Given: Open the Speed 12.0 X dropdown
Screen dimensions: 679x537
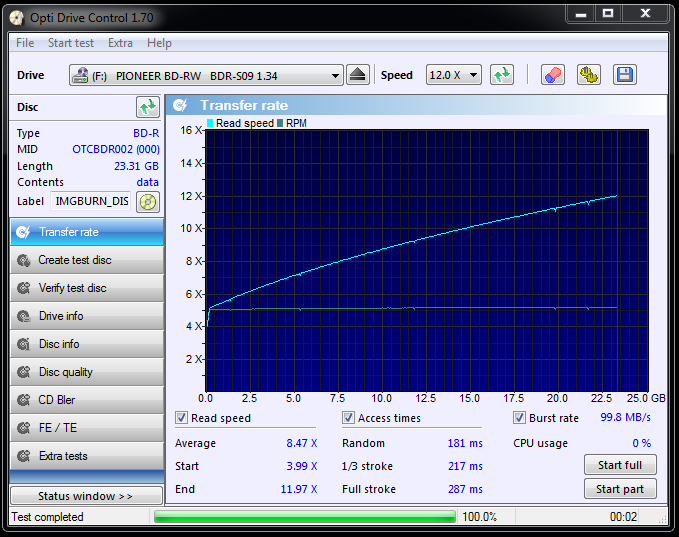Looking at the screenshot, I should (x=453, y=75).
